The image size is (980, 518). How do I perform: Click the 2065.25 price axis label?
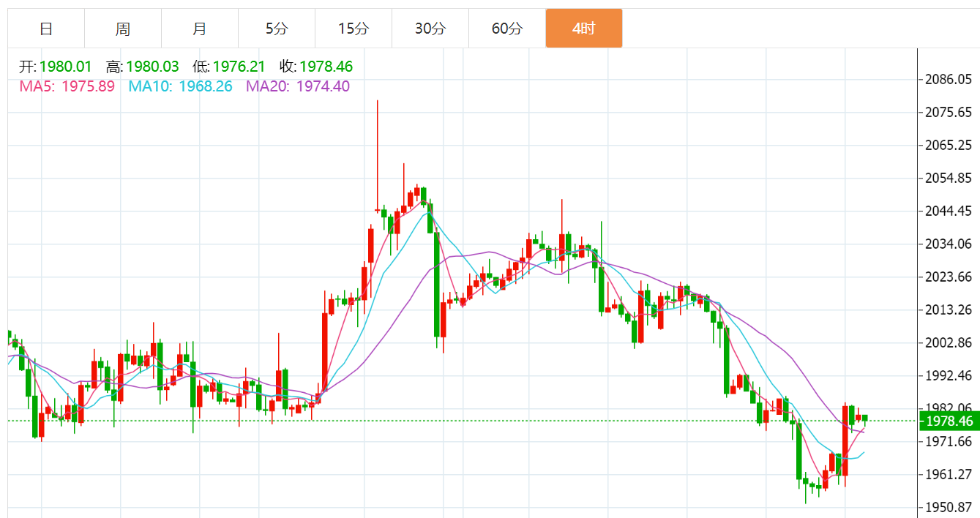click(950, 145)
